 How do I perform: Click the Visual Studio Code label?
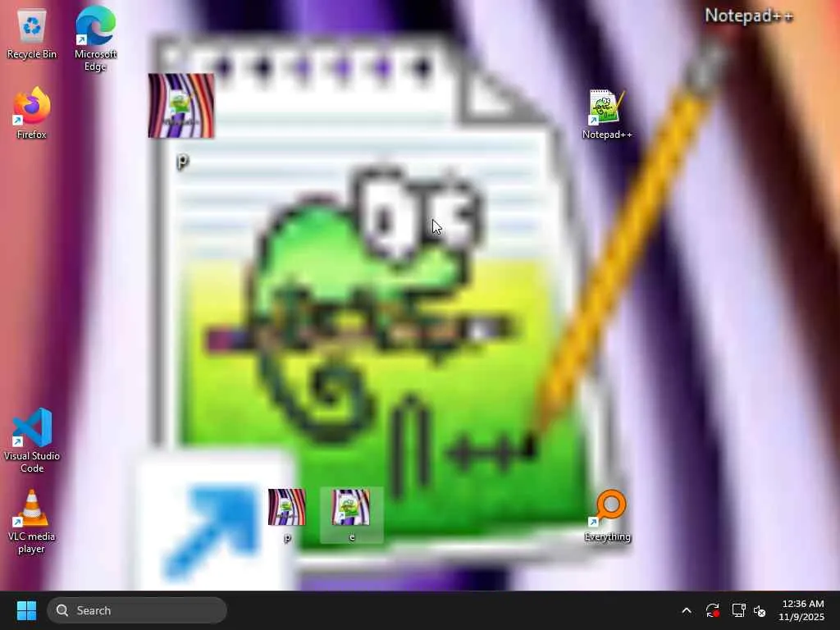click(x=32, y=462)
